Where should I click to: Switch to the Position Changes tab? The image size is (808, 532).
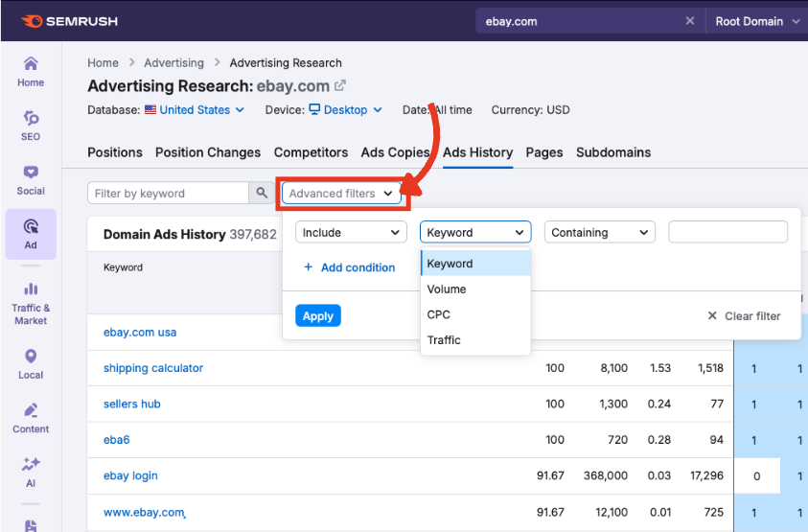[208, 152]
